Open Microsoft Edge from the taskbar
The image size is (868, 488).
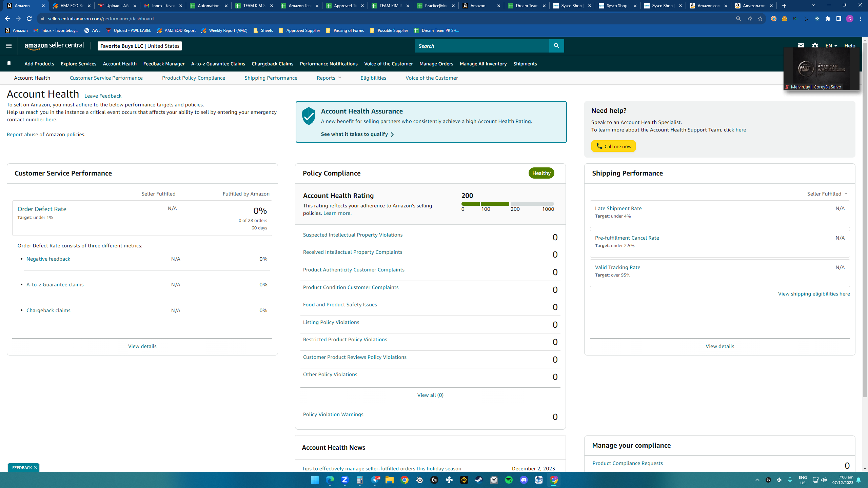330,480
